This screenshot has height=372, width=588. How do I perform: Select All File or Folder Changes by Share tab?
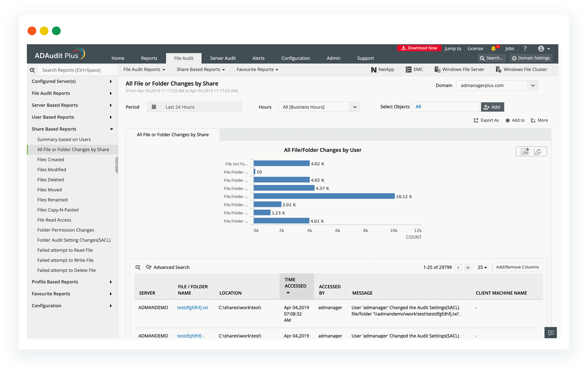173,135
